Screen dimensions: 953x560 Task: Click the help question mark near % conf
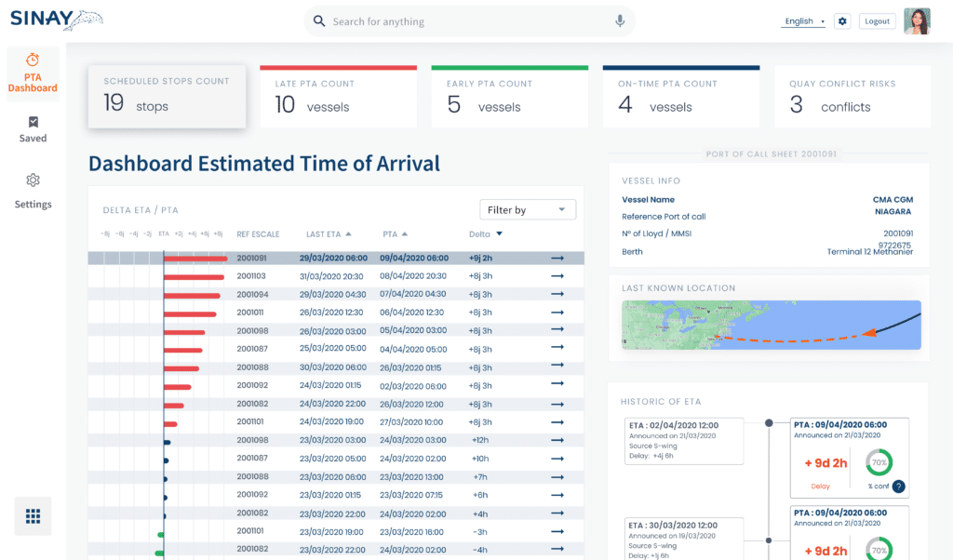click(898, 487)
